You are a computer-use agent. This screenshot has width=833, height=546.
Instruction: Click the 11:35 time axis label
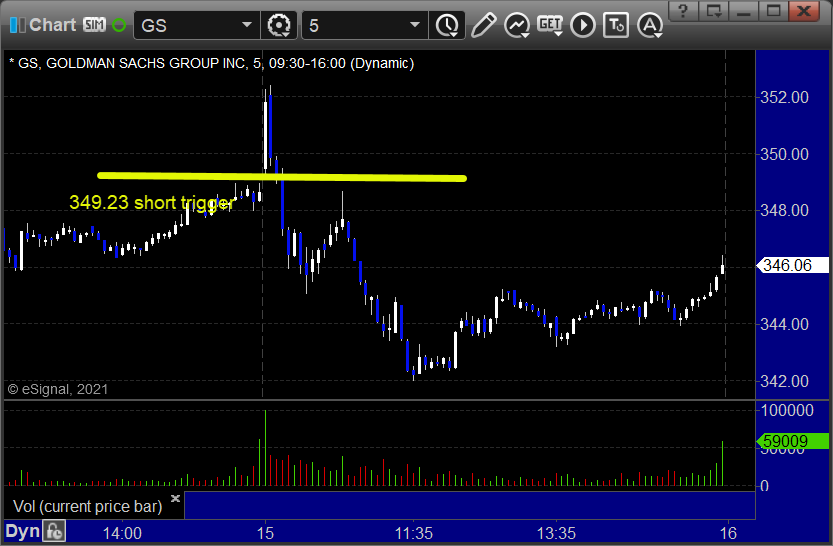point(414,533)
